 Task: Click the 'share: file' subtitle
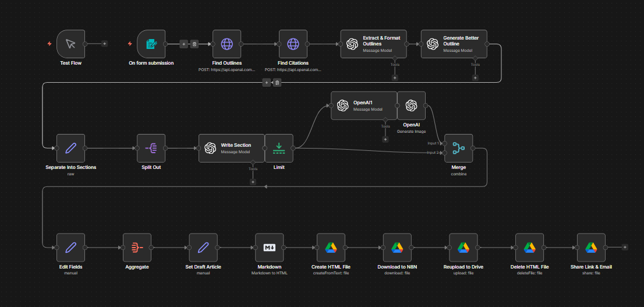(590, 273)
